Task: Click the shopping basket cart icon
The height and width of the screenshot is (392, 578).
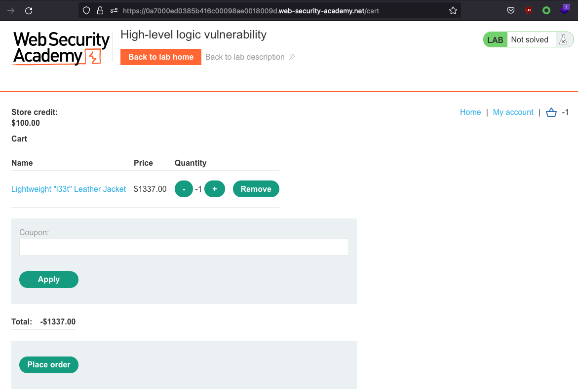Action: coord(551,112)
